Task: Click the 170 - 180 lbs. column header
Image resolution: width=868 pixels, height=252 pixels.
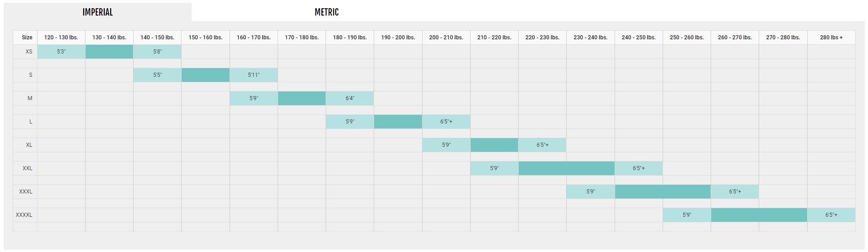Action: tap(302, 38)
